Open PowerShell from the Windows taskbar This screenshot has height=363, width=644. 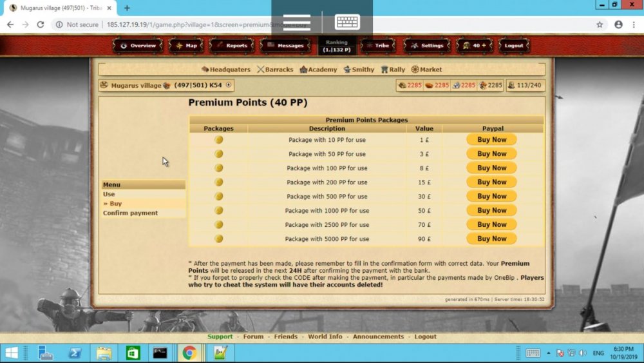coord(75,353)
